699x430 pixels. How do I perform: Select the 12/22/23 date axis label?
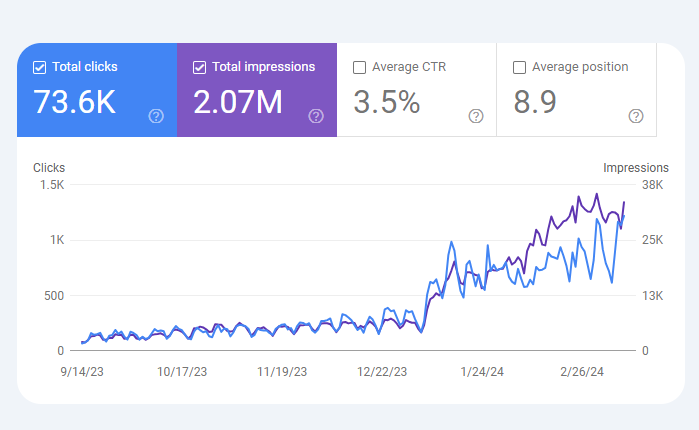[382, 371]
